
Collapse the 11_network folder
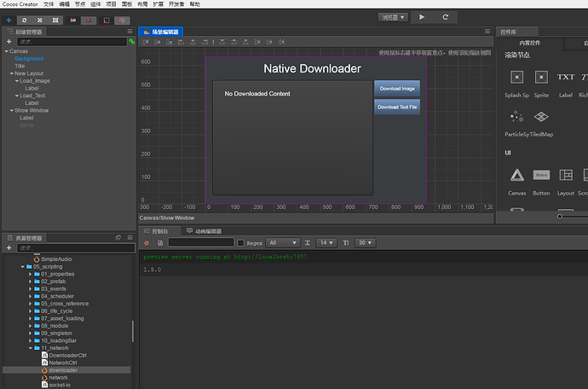coord(31,348)
